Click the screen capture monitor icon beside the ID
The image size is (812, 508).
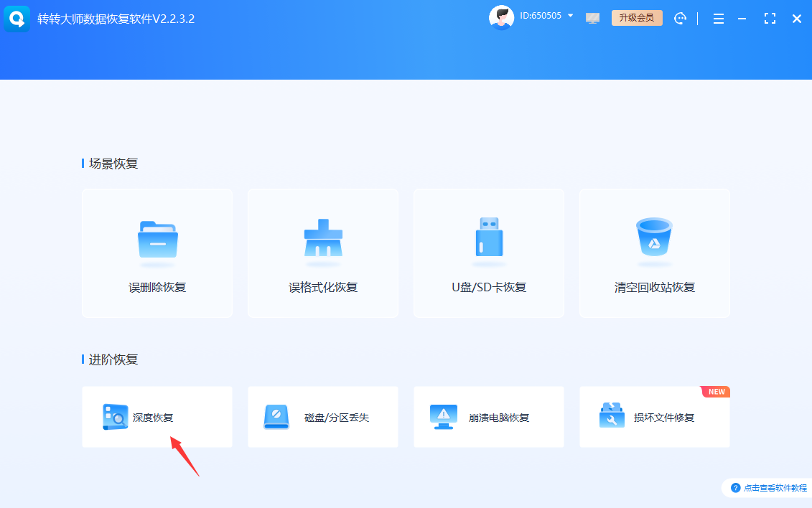click(592, 18)
